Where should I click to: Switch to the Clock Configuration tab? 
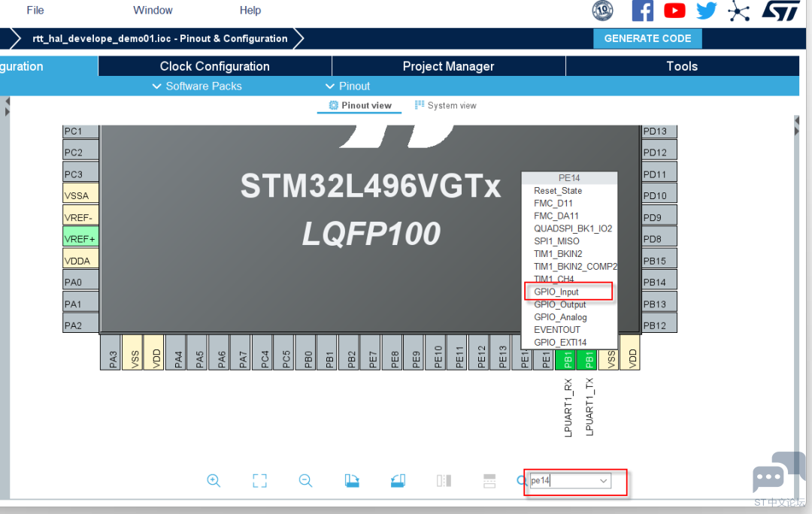pyautogui.click(x=214, y=66)
